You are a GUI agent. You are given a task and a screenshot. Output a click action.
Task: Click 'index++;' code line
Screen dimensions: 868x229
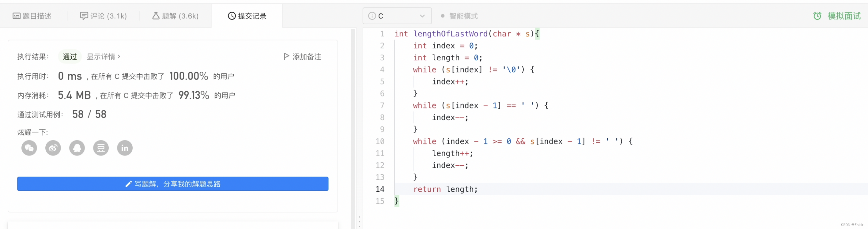coord(450,82)
